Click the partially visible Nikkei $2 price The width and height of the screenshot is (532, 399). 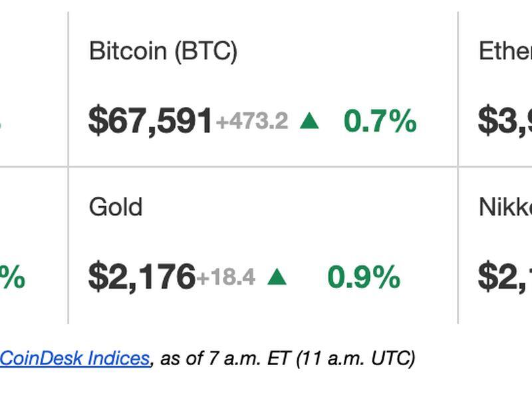pyautogui.click(x=505, y=277)
